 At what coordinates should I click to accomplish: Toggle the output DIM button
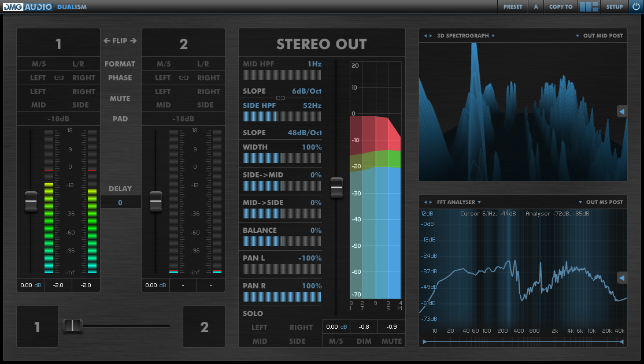coord(364,341)
